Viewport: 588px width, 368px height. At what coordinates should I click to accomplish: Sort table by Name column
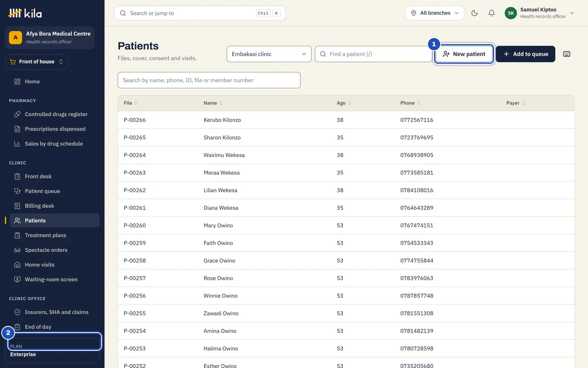coord(213,103)
